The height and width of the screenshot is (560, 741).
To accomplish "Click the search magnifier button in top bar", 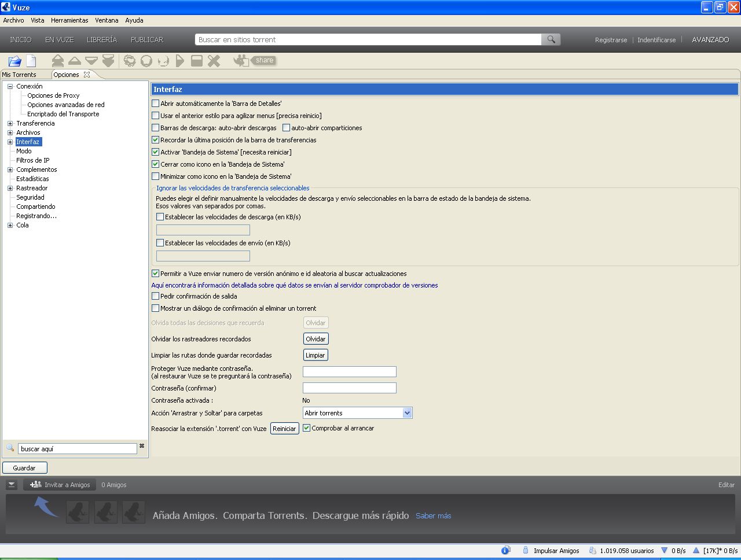I will click(x=551, y=39).
